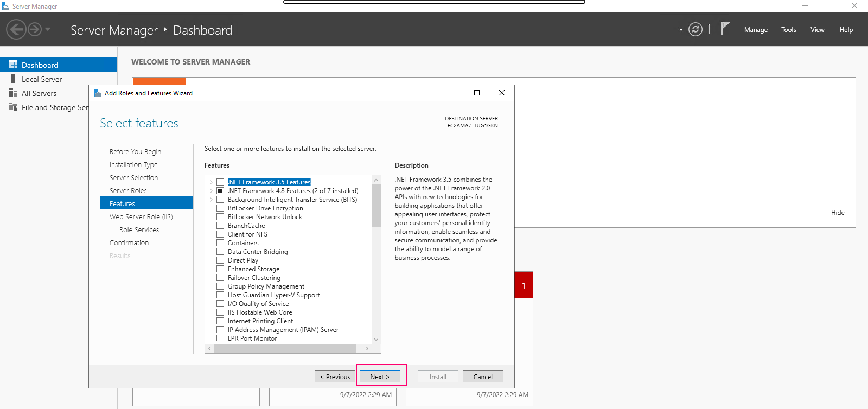Go to Server Roles wizard step
Viewport: 868px width, 409px height.
point(128,190)
